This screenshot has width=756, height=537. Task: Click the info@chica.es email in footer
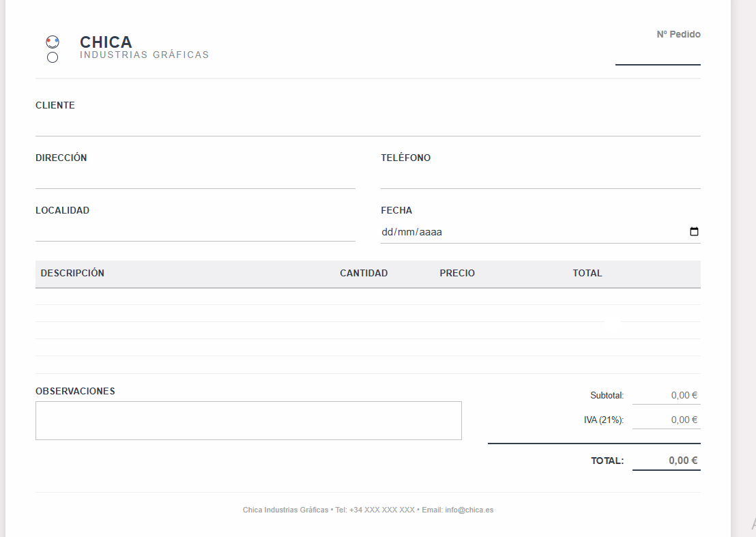coord(469,510)
